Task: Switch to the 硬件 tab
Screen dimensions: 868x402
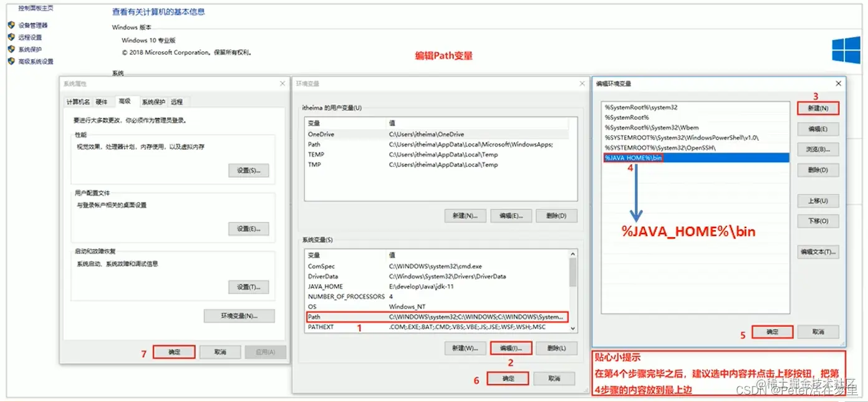Action: (102, 102)
